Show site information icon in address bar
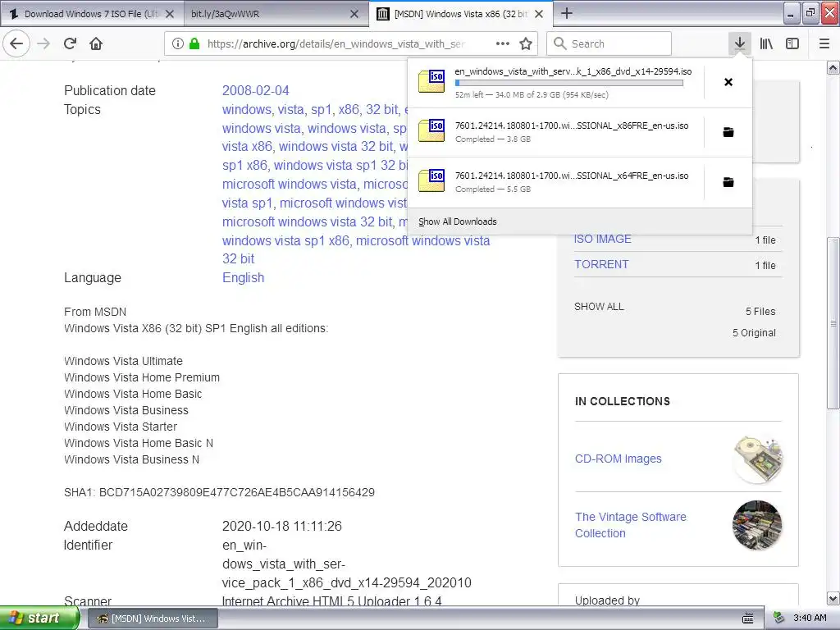 point(178,43)
